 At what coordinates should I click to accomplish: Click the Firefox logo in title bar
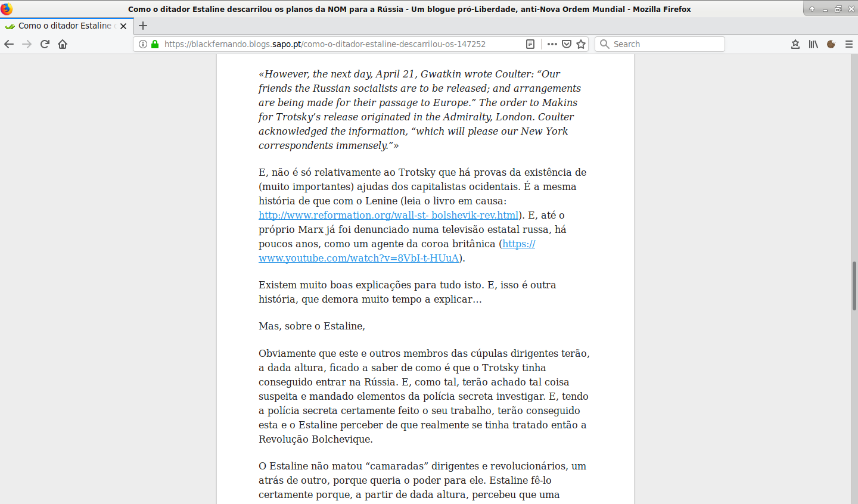click(x=7, y=9)
